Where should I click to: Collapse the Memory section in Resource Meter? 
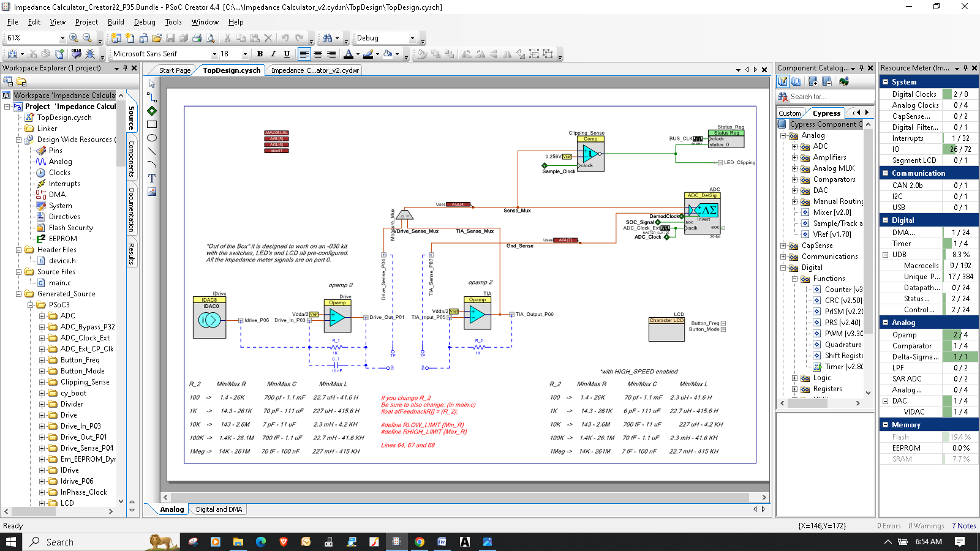[x=885, y=424]
